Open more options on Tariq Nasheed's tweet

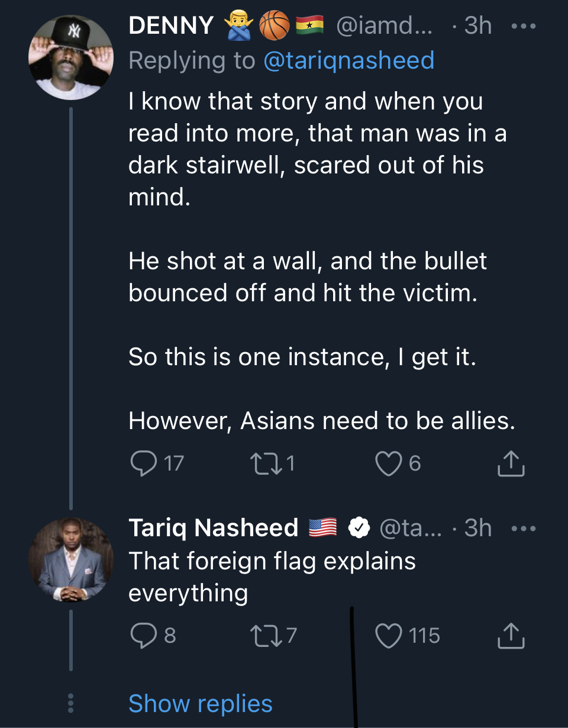[523, 528]
